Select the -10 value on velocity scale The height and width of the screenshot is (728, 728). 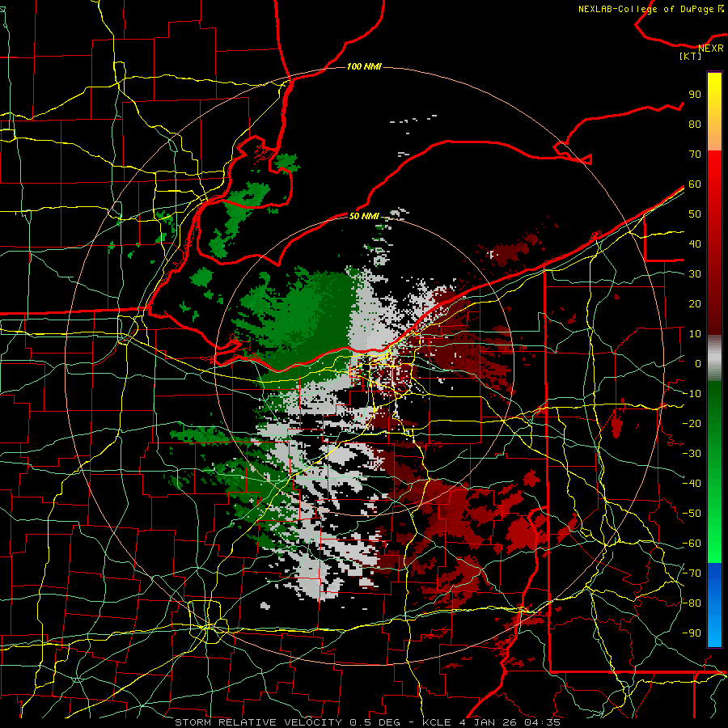point(692,394)
